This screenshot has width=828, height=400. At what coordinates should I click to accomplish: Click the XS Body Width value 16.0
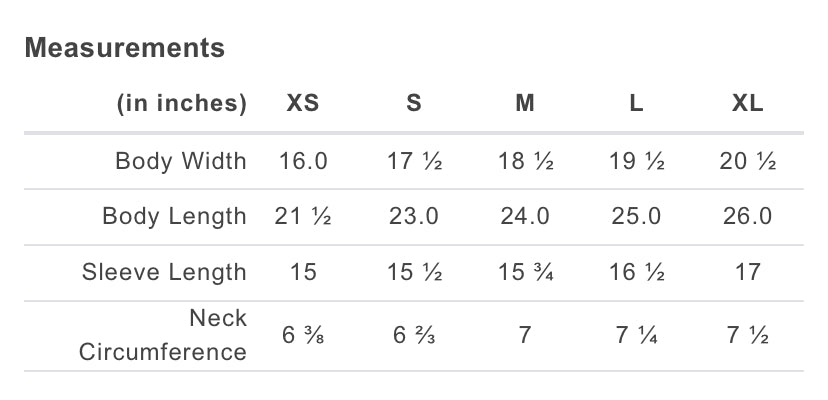[303, 161]
